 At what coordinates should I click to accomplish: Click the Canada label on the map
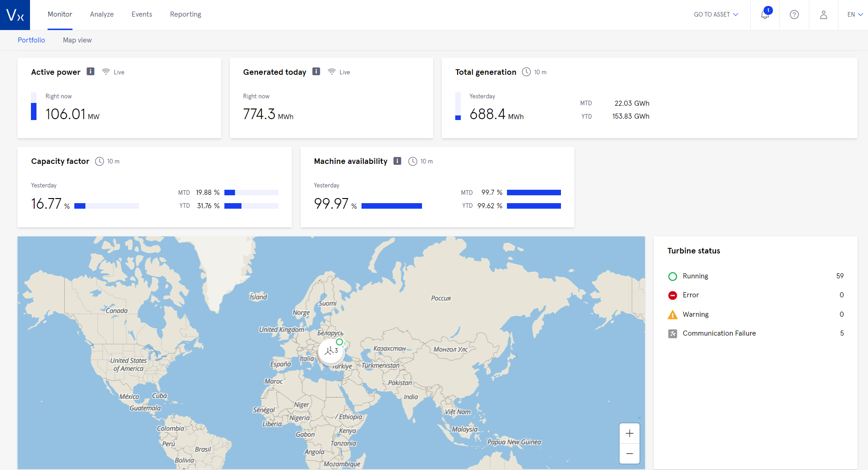pyautogui.click(x=117, y=311)
